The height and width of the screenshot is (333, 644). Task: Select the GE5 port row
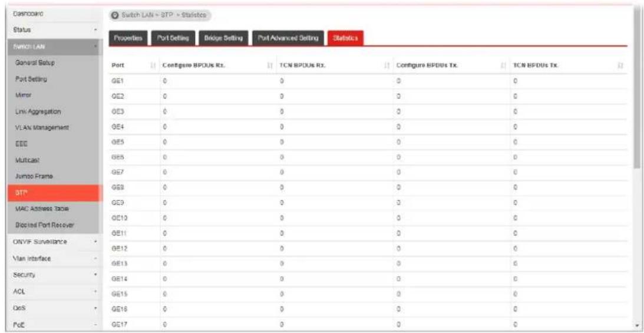[368, 143]
